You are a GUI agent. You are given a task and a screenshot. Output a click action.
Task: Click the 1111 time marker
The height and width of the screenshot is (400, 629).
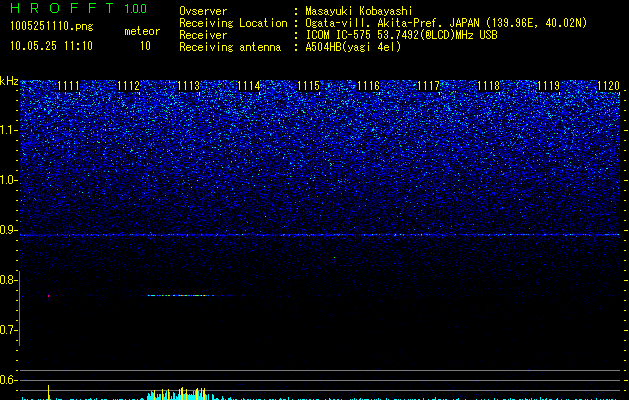69,86
